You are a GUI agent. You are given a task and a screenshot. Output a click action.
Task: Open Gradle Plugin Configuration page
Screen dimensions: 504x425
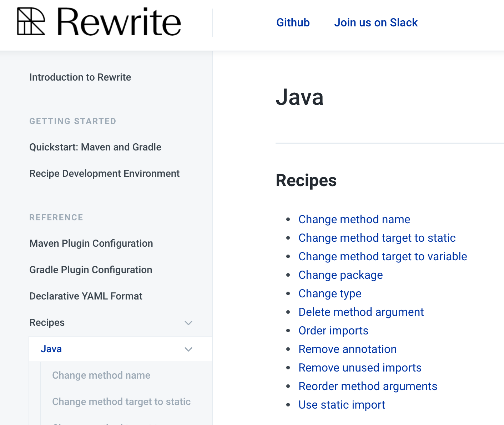tap(91, 270)
